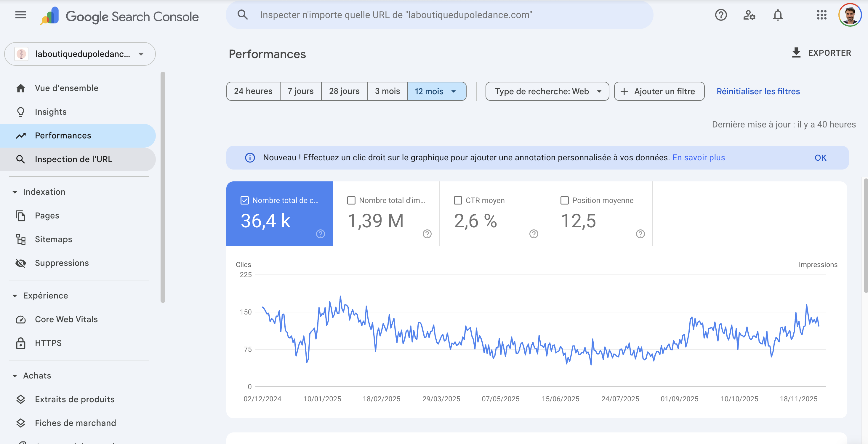The image size is (868, 444).
Task: Click Ajouter un filtre button
Action: pyautogui.click(x=659, y=91)
